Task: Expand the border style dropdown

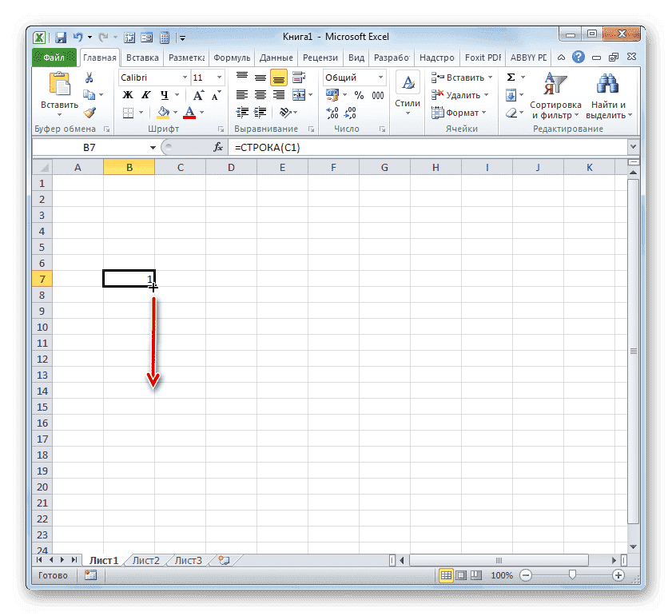Action: (x=141, y=112)
